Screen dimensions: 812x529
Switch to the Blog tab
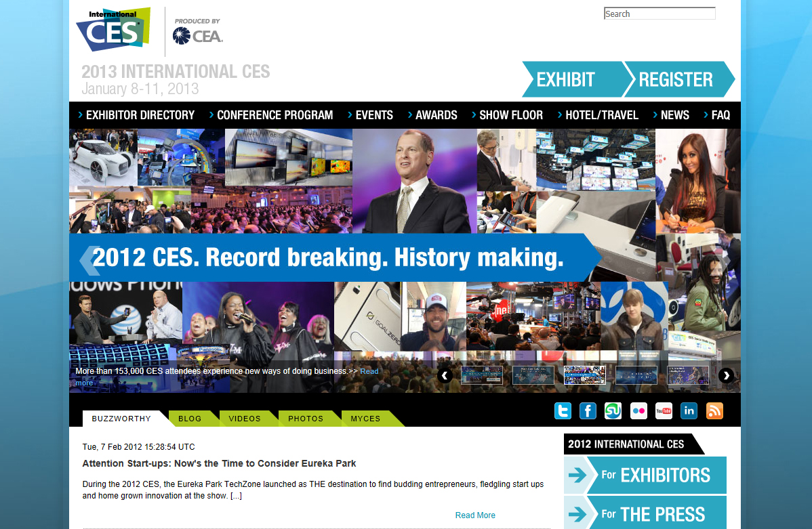pos(190,418)
